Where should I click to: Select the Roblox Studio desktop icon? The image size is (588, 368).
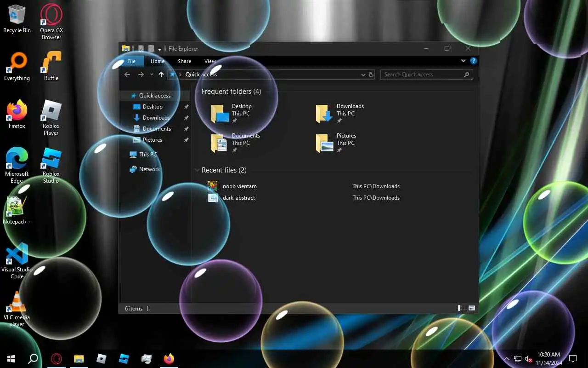click(x=51, y=166)
